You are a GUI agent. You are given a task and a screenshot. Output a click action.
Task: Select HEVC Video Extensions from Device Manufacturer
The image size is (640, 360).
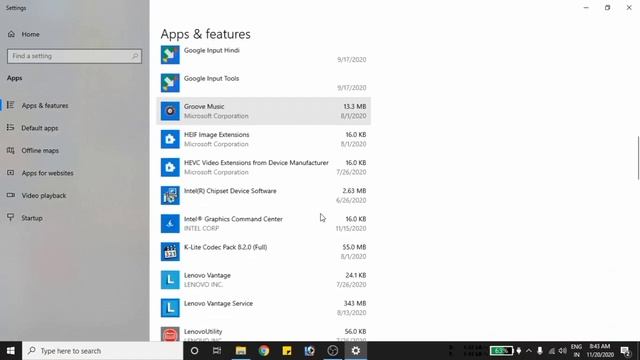tap(264, 167)
